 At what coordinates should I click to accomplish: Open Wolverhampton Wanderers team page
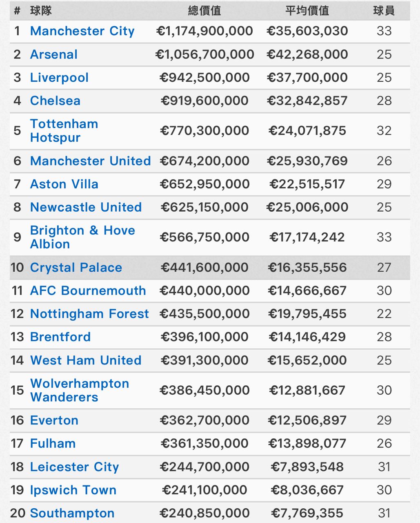(x=80, y=390)
